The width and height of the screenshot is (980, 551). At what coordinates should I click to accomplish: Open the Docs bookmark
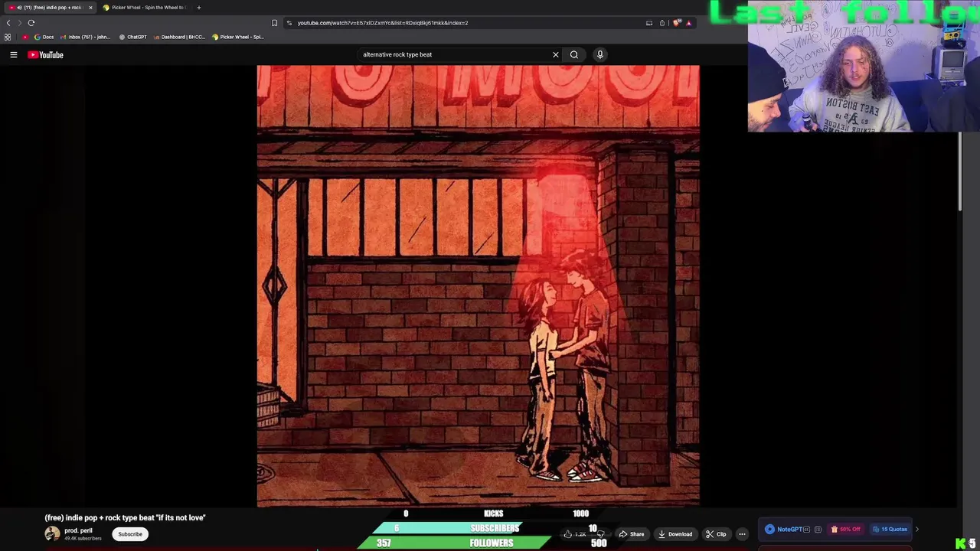(x=44, y=37)
